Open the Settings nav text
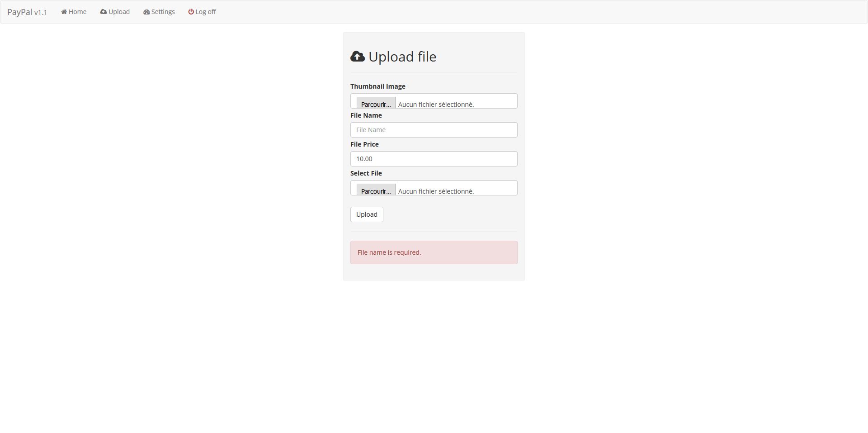This screenshot has width=868, height=433. 163,12
